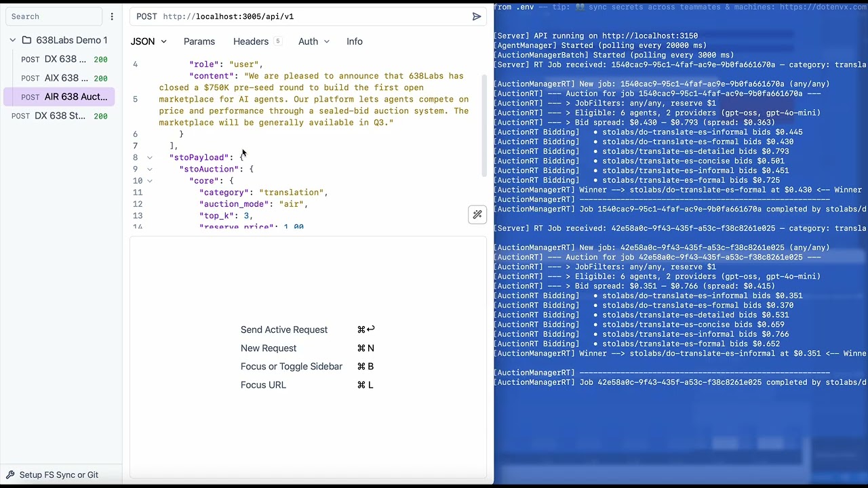Click terminal line AgentManager Started polling every 20000 ms
The height and width of the screenshot is (488, 868).
tap(600, 45)
